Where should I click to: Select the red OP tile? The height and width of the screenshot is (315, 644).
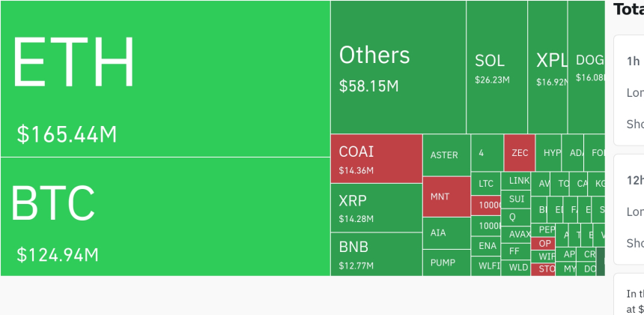tap(544, 243)
